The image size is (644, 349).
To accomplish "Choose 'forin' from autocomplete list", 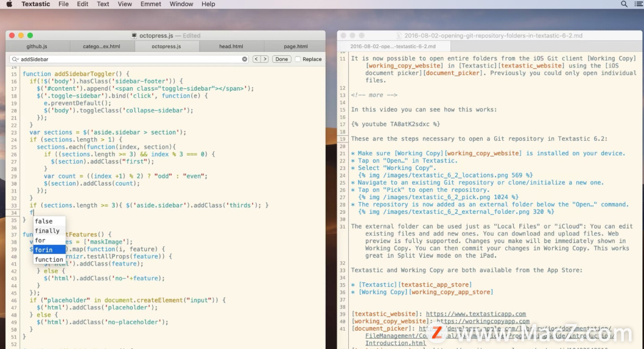I will (49, 250).
